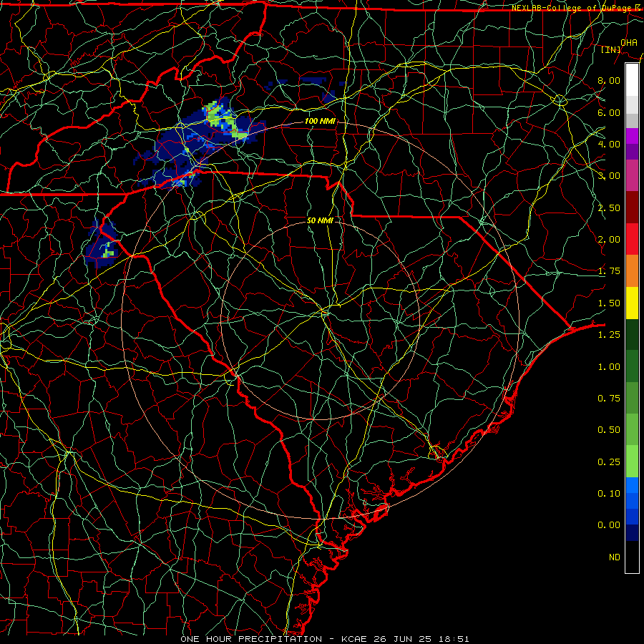The height and width of the screenshot is (644, 644).
Task: Select the orange swatch near 1.75
Action: point(632,271)
